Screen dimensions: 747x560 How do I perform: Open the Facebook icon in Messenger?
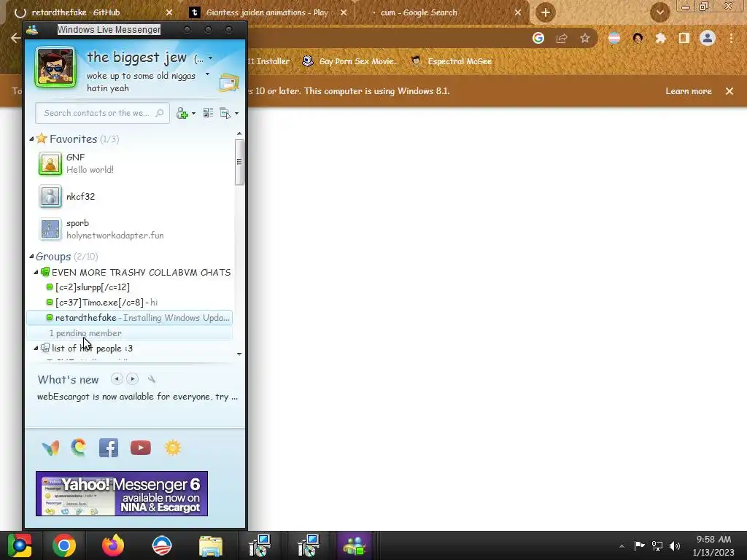(109, 448)
